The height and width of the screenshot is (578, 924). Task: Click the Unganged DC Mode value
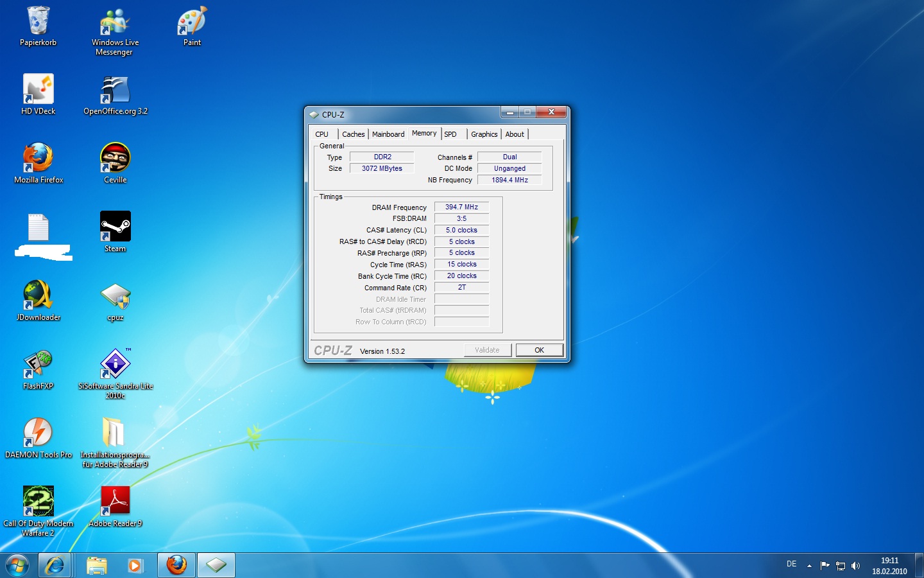(509, 168)
